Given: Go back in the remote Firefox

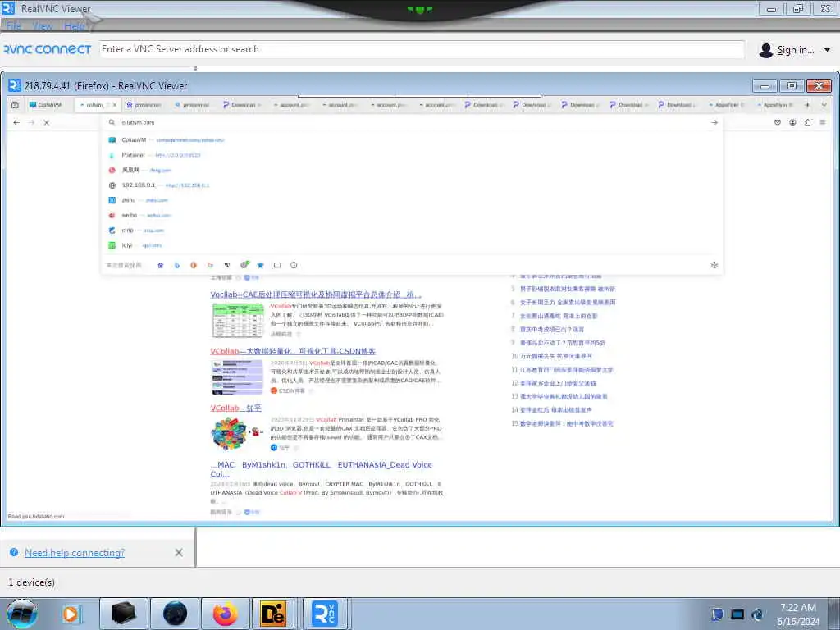Looking at the screenshot, I should (x=16, y=123).
